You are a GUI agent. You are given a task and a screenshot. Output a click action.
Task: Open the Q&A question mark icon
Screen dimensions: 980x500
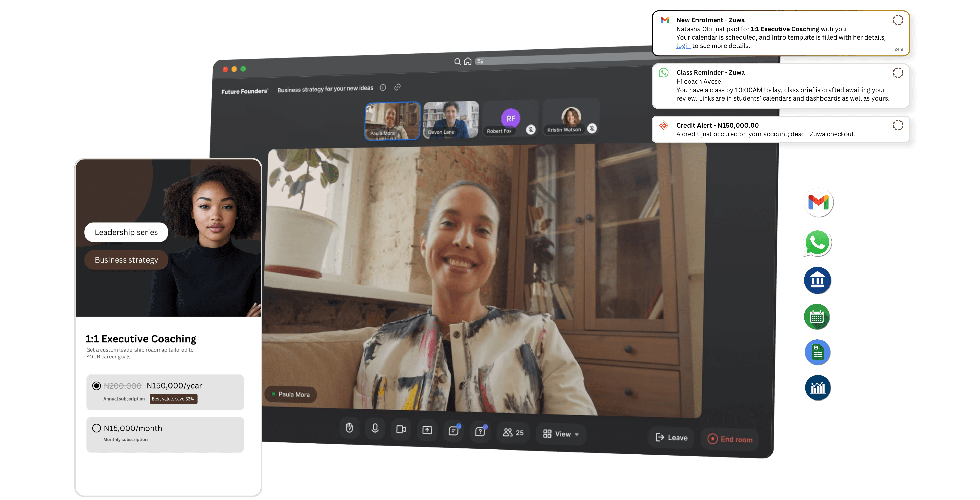click(x=480, y=432)
